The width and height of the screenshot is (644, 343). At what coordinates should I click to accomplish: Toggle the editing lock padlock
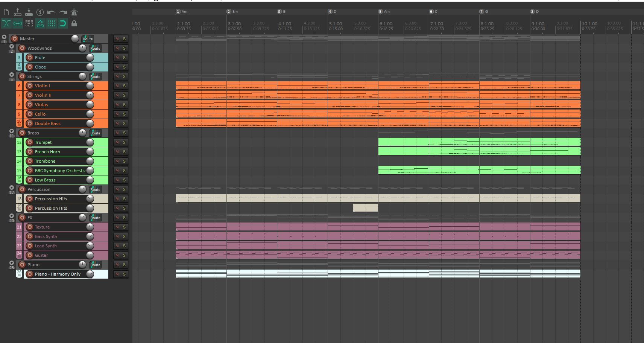point(74,23)
